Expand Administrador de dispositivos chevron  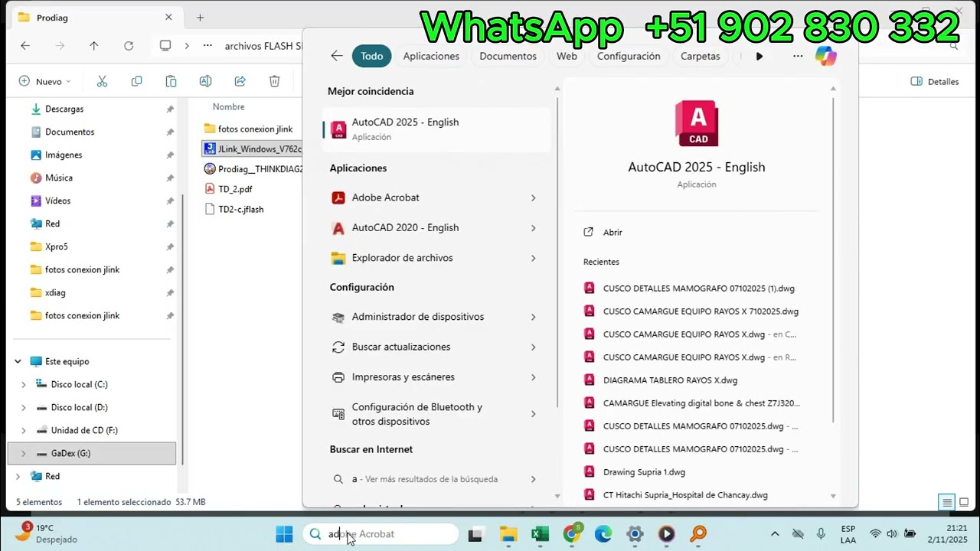[534, 317]
